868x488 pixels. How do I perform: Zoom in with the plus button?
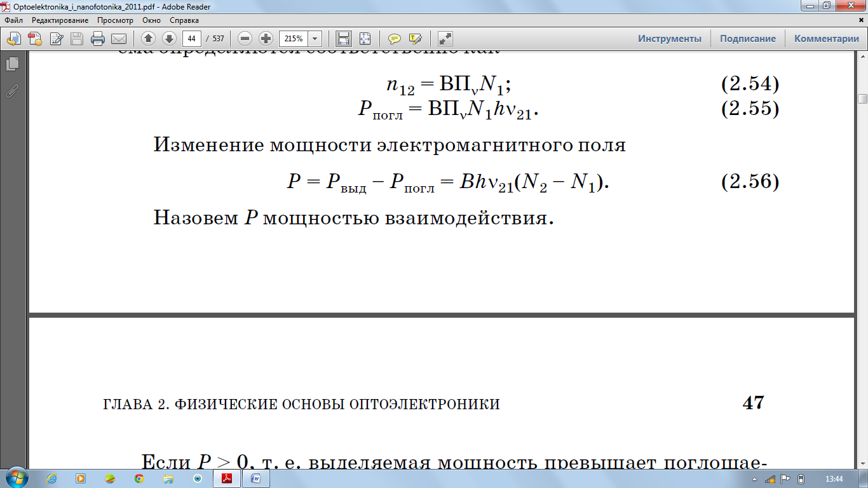pos(266,38)
